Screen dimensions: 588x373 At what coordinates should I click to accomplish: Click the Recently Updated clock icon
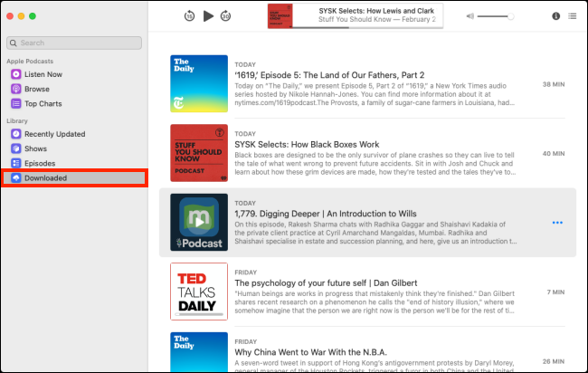(x=15, y=134)
